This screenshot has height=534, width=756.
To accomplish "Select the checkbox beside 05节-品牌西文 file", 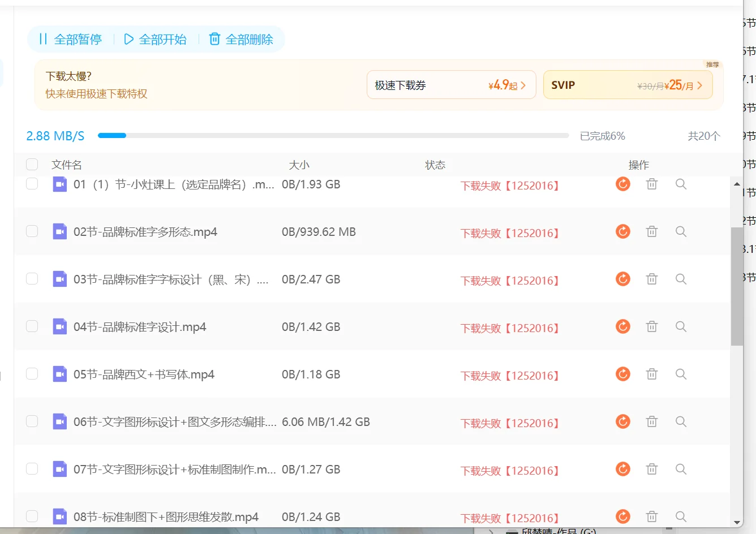I will click(32, 374).
